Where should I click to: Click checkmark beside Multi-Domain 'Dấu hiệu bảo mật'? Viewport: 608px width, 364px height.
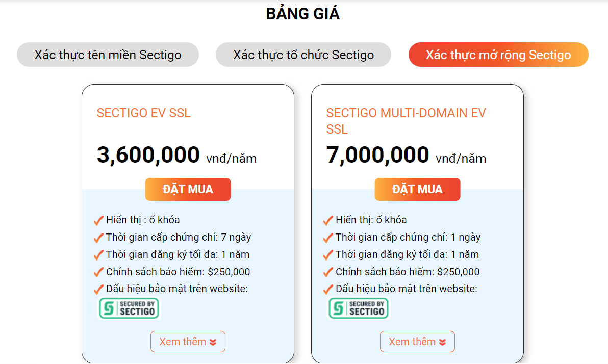[x=328, y=289]
